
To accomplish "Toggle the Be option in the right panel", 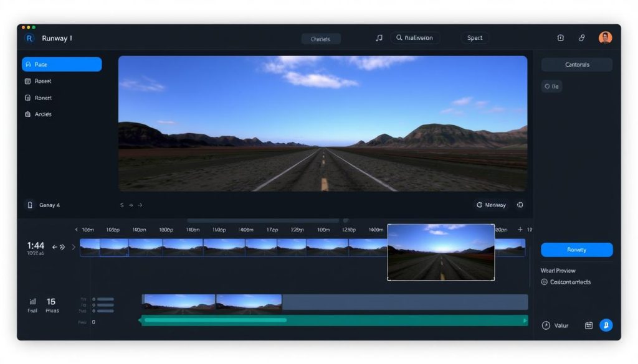I will point(551,86).
